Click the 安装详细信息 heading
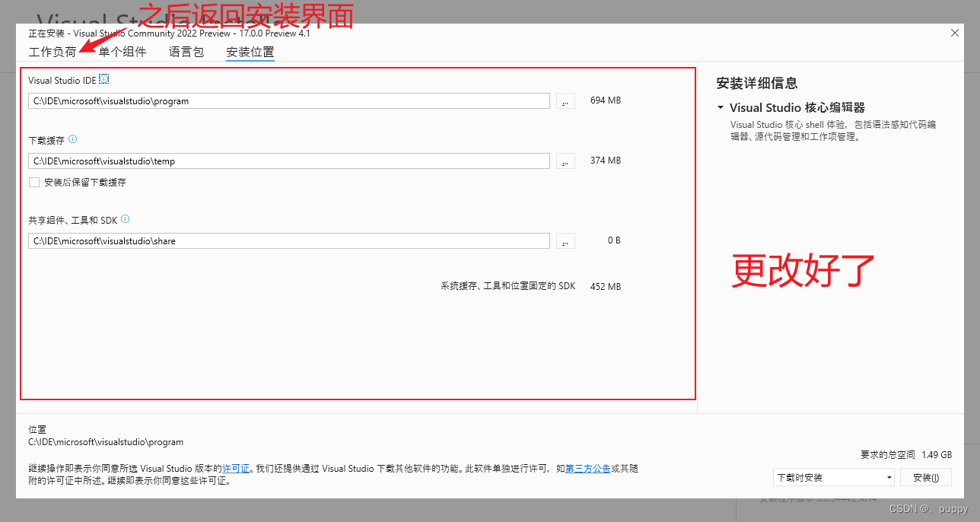The height and width of the screenshot is (522, 980). click(x=756, y=84)
